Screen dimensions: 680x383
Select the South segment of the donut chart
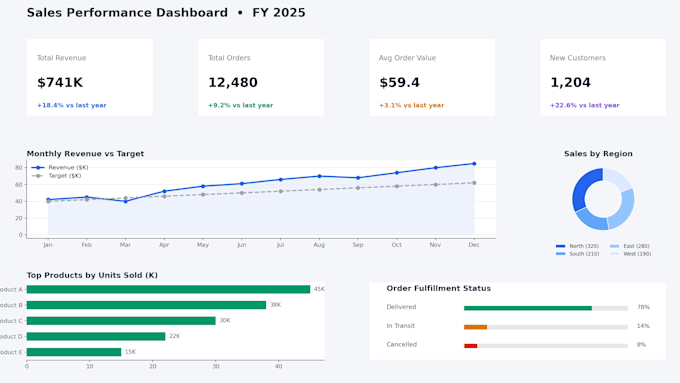point(591,219)
